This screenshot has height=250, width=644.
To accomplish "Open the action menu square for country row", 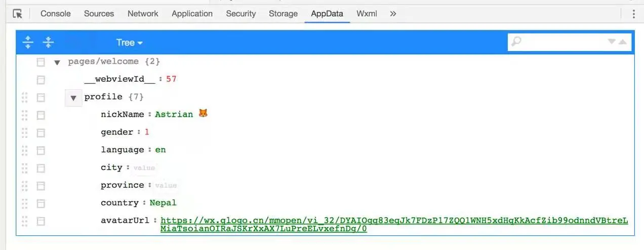I will [41, 203].
